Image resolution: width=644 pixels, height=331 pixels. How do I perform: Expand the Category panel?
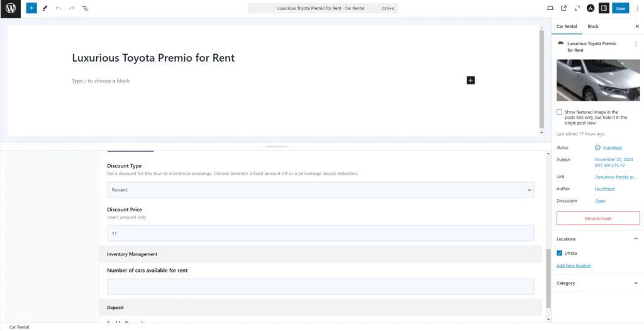pyautogui.click(x=636, y=283)
